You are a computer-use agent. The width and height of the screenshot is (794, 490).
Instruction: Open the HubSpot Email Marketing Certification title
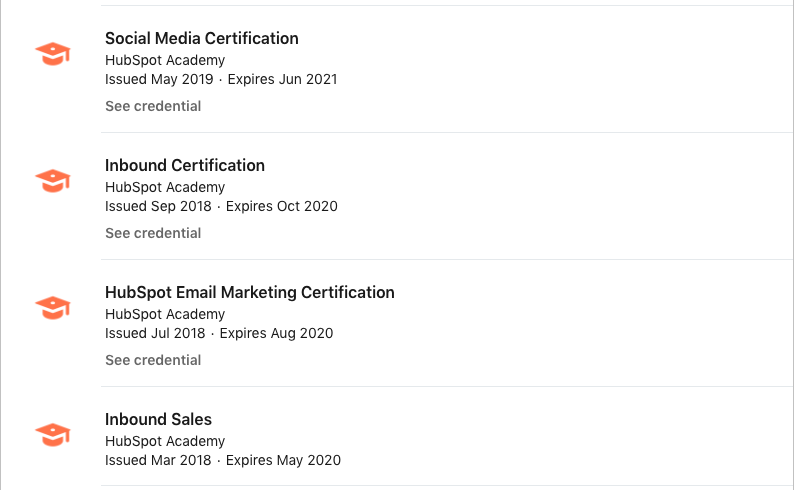click(x=249, y=292)
